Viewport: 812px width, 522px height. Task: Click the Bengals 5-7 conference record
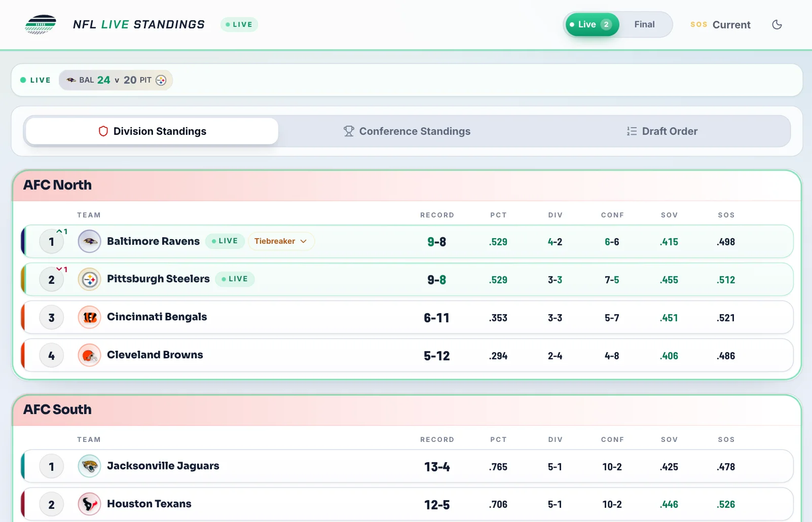pyautogui.click(x=612, y=318)
